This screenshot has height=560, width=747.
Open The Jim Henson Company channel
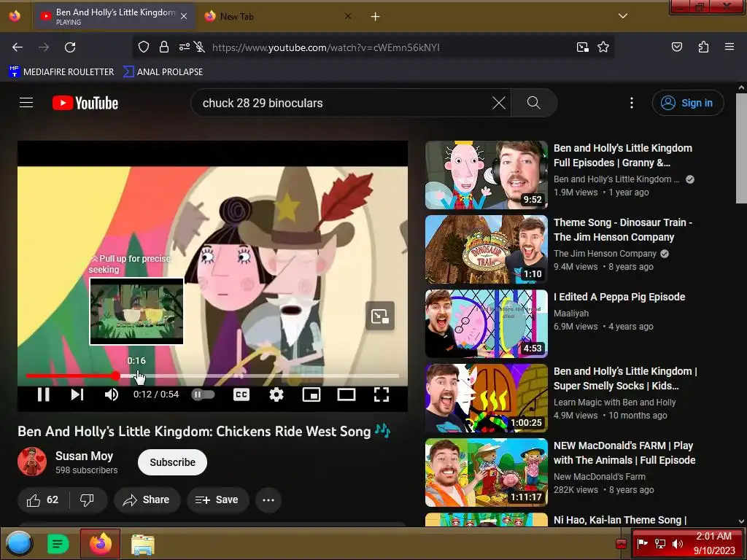click(x=605, y=254)
